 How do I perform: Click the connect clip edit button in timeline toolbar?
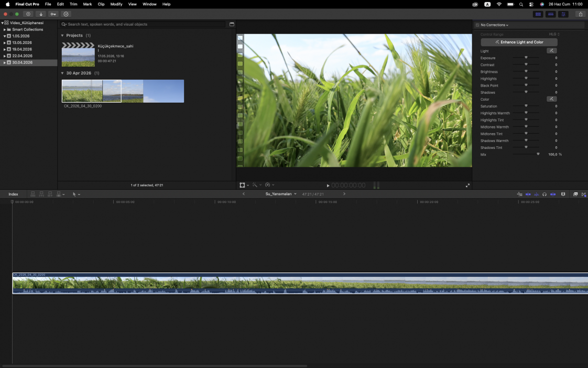pyautogui.click(x=32, y=194)
